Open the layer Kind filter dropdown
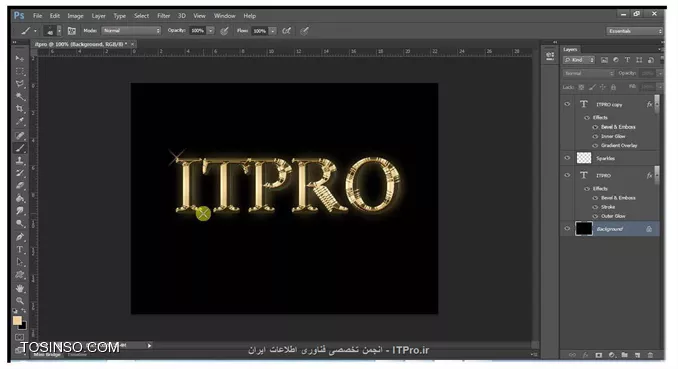Viewport: 678px width, 369px height. [x=579, y=60]
